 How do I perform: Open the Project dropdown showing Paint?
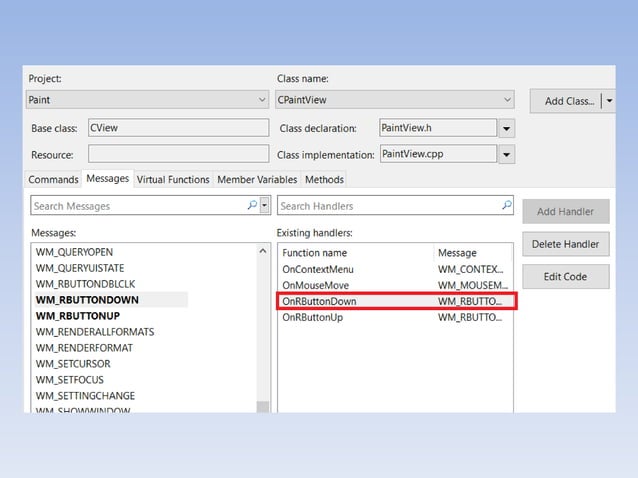coord(261,100)
